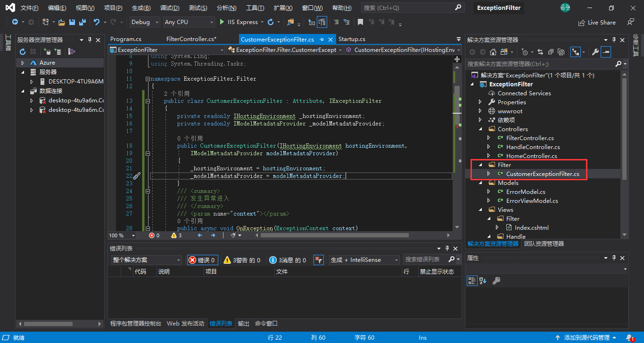Expand the Properties node in Solution Explorer
The height and width of the screenshot is (343, 644).
tap(480, 102)
